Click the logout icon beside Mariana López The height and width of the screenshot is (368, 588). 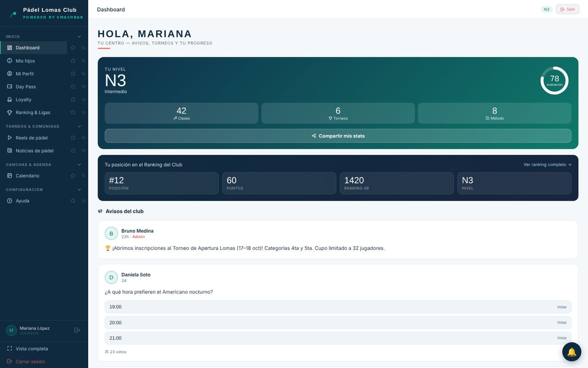pyautogui.click(x=77, y=330)
